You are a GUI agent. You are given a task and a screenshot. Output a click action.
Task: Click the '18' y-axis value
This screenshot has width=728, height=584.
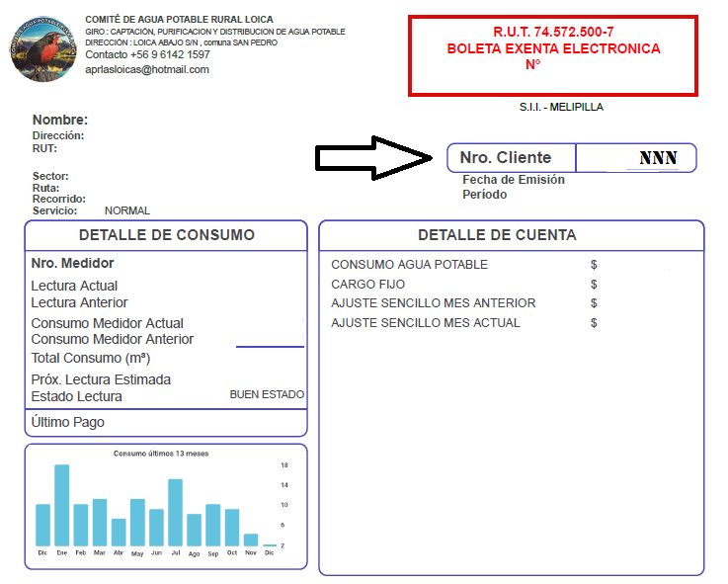(284, 465)
